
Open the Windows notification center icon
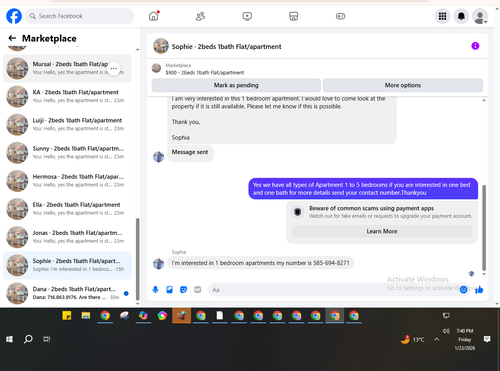coord(487,339)
